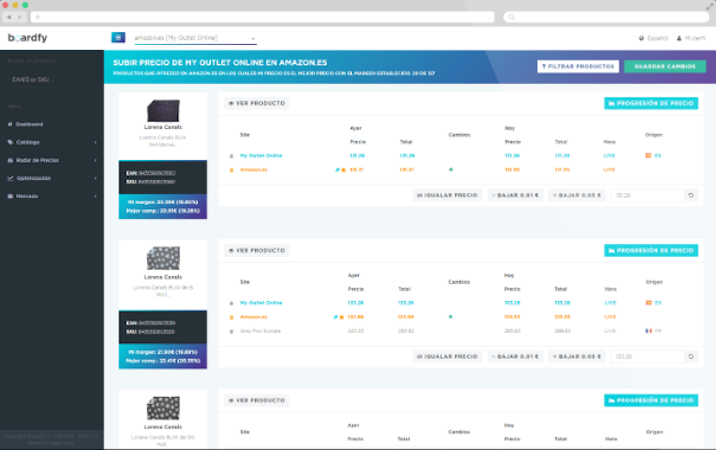Click the Grey Fox Europe price 285.83 under Ayer

point(356,331)
